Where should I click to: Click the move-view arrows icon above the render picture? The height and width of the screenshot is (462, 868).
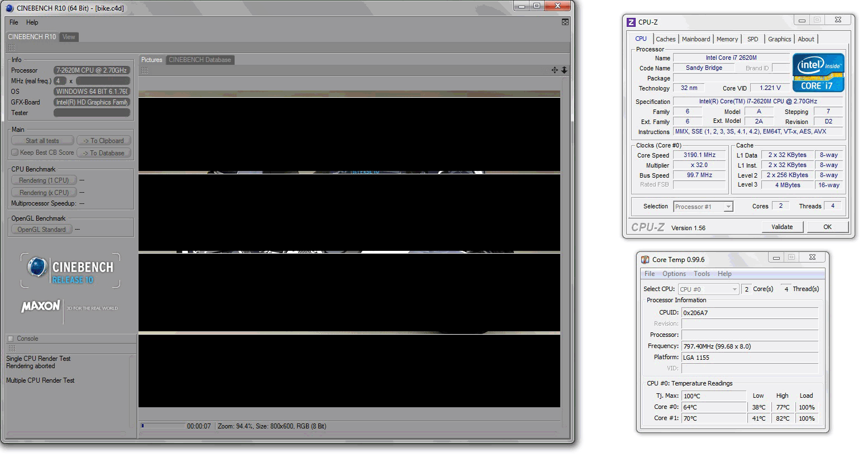click(555, 70)
